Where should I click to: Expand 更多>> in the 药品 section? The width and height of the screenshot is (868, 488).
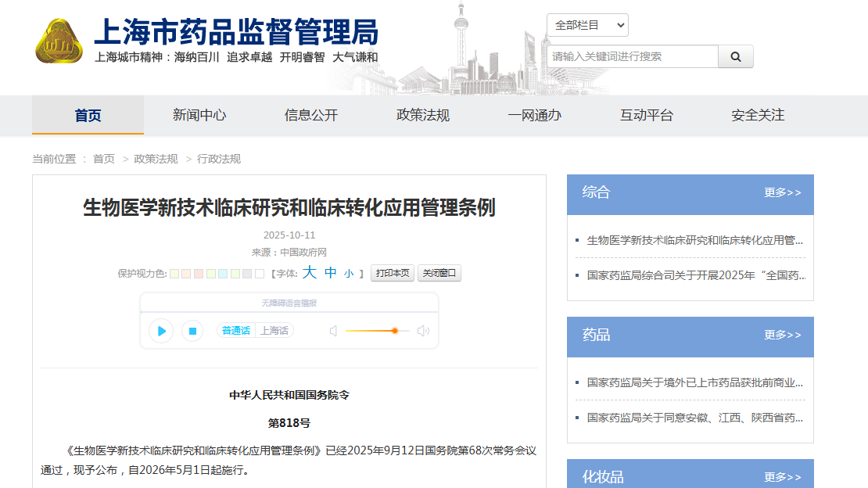[782, 335]
